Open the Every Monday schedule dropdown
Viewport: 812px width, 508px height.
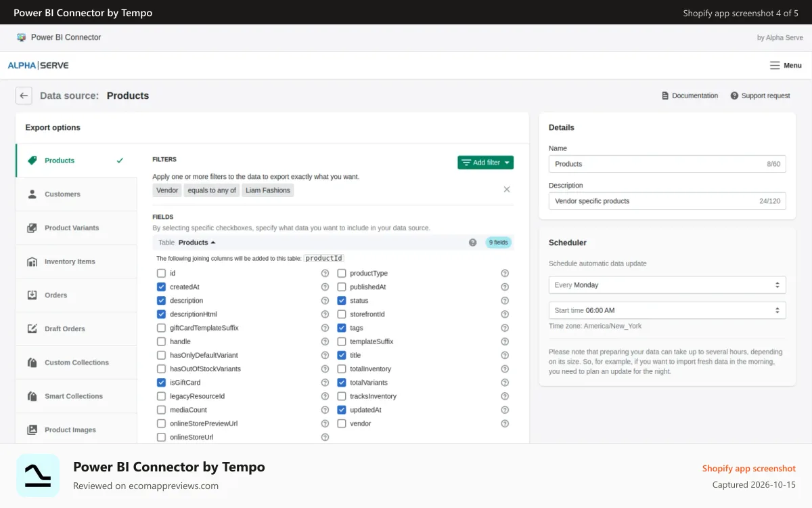[667, 285]
